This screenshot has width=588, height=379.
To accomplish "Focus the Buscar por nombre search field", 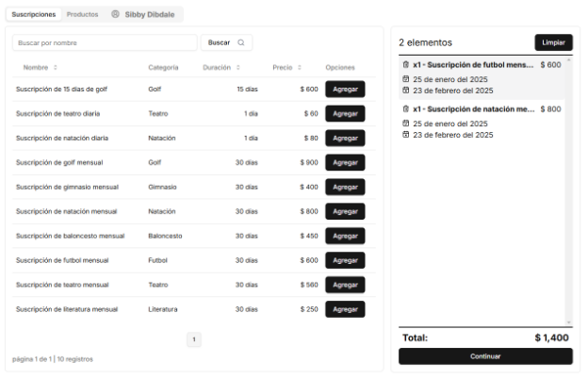I will coord(104,42).
